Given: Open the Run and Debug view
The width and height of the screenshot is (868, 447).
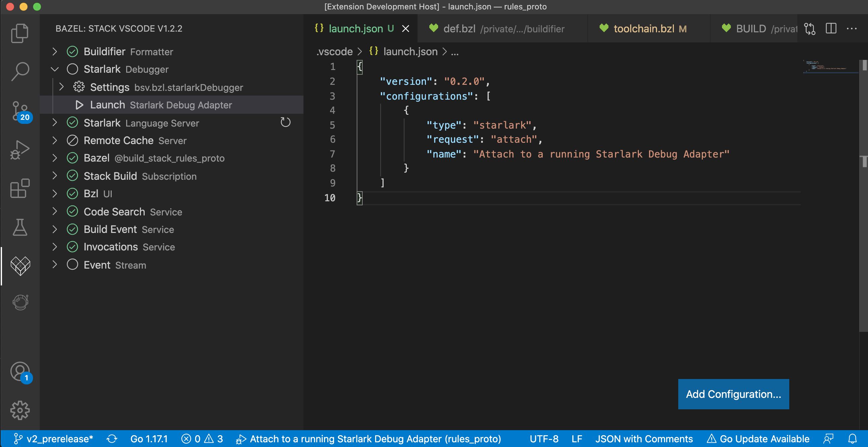Looking at the screenshot, I should [x=20, y=150].
